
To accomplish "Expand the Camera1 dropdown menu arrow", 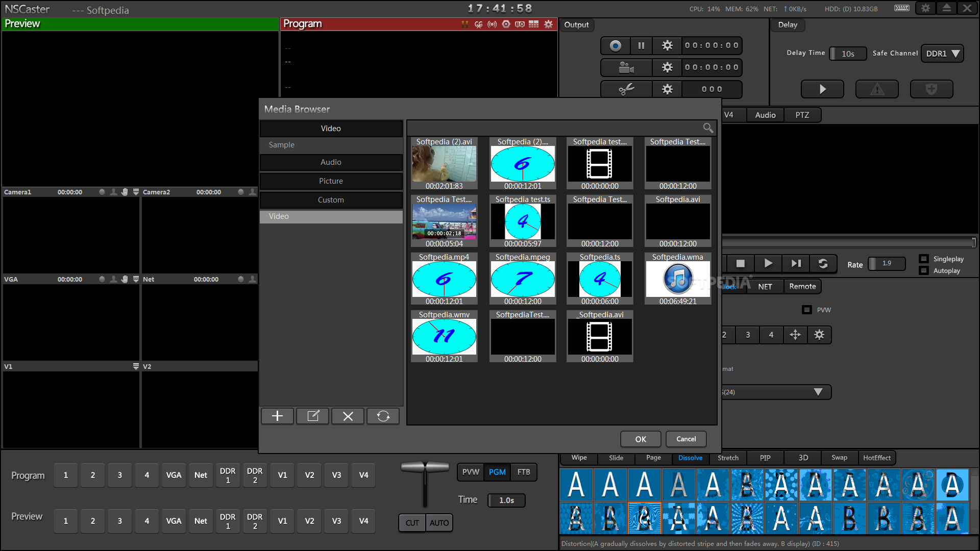I will pyautogui.click(x=136, y=192).
